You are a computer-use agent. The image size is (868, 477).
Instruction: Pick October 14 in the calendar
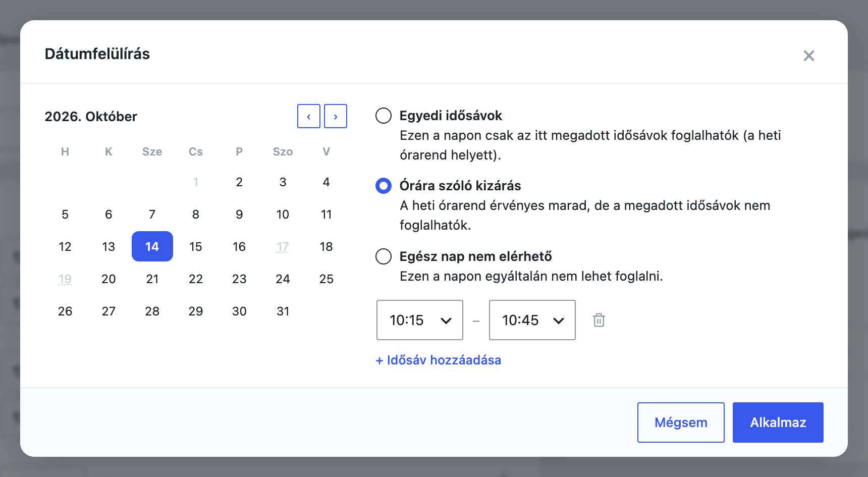click(152, 246)
